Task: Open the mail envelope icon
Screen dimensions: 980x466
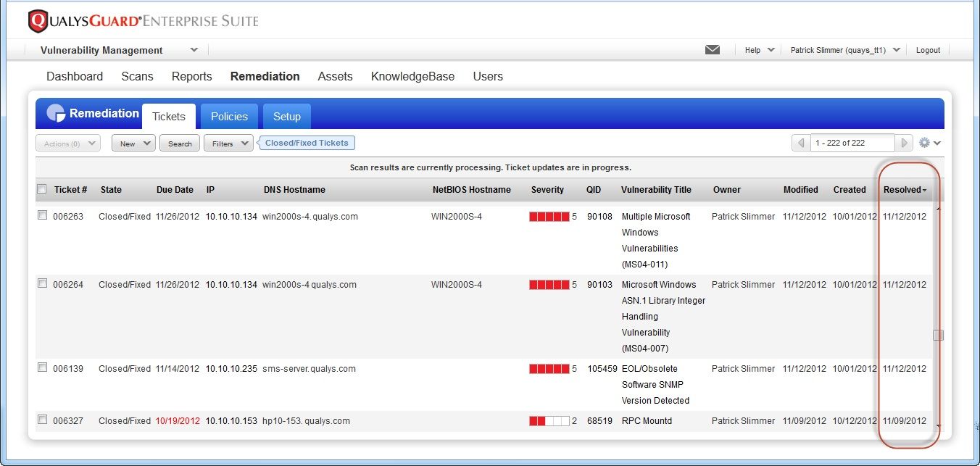Action: pyautogui.click(x=713, y=50)
